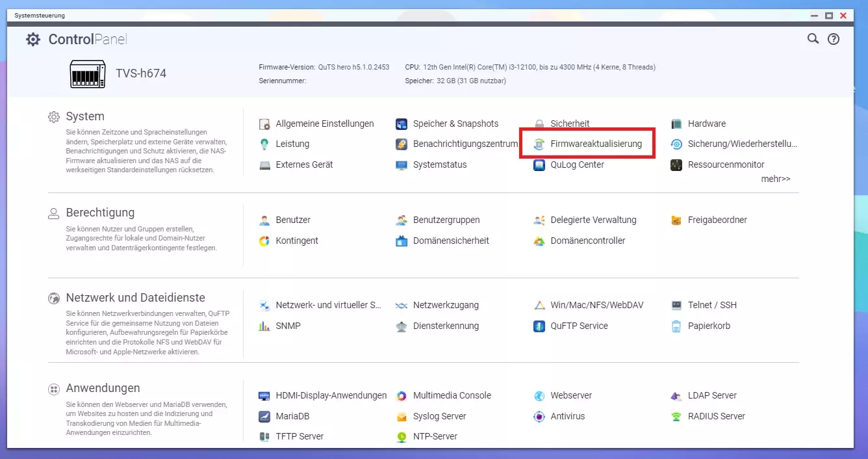Maximize the Systemsteuerung window
This screenshot has height=459, width=868.
(829, 16)
